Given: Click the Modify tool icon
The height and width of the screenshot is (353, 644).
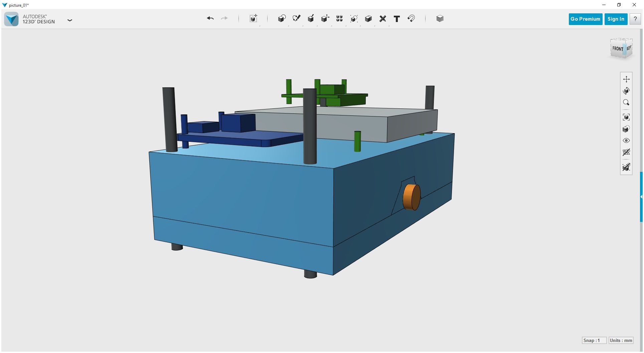Looking at the screenshot, I should [x=325, y=19].
